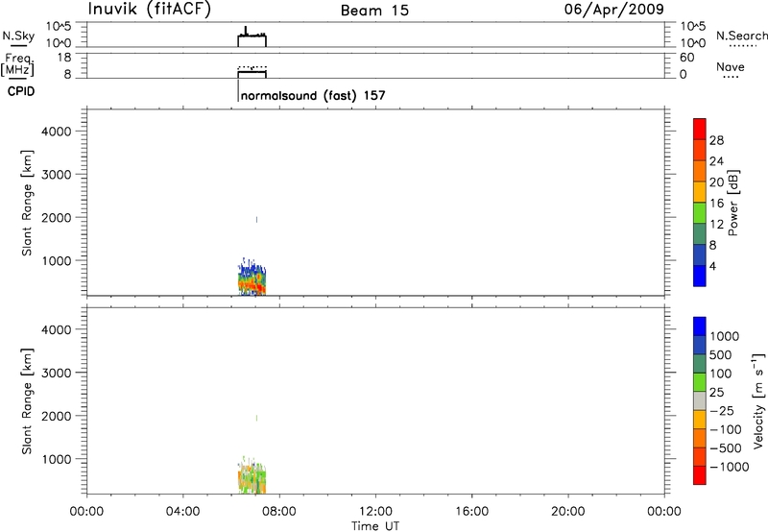Select 'normalsound (fast) 157' text
The image size is (768, 532).
tap(313, 95)
